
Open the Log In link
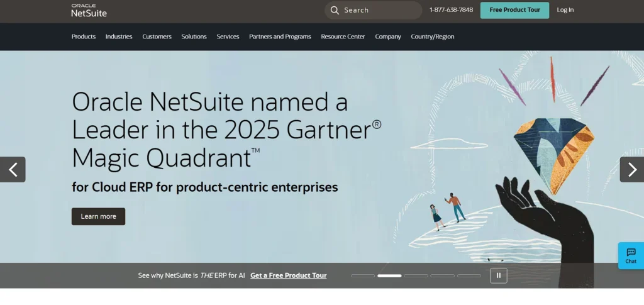[565, 10]
